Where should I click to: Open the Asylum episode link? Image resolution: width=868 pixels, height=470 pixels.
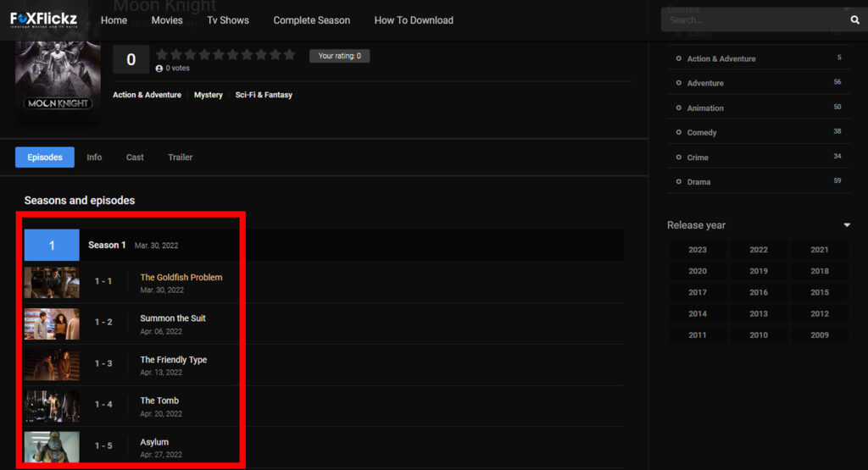[x=154, y=442]
